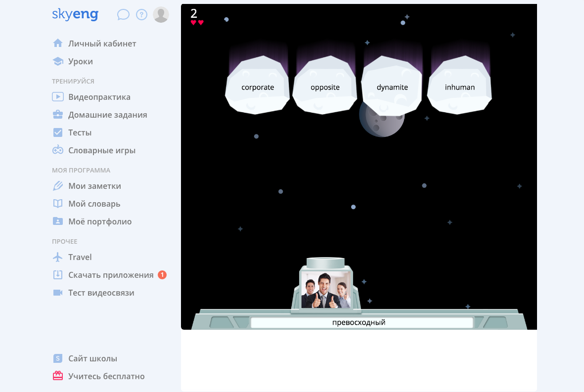Click the home icon beside Личный кабинет
584x392 pixels.
(58, 43)
